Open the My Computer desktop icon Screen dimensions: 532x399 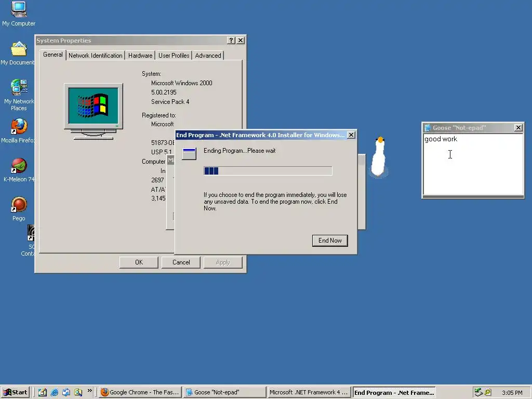19,14
